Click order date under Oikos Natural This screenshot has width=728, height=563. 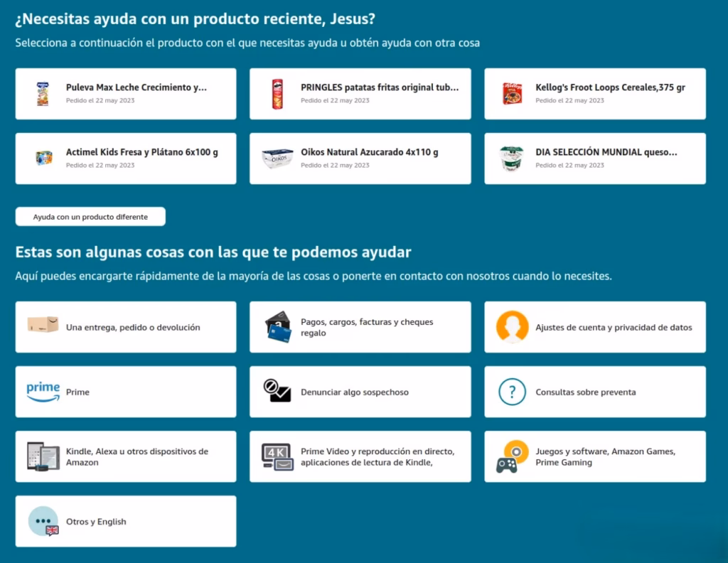(335, 165)
